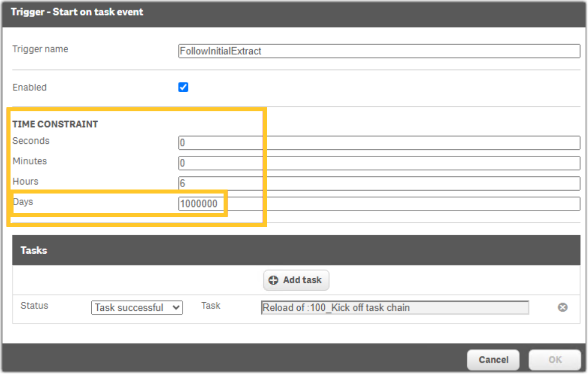Expand the Status selector in the Tasks section

coord(136,308)
